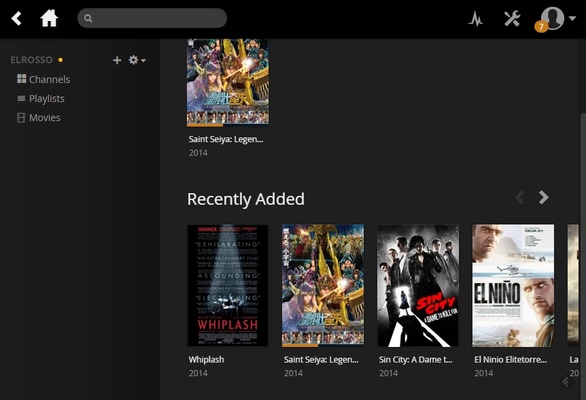586x400 pixels.
Task: Open the activity pulse icon
Action: [x=475, y=18]
